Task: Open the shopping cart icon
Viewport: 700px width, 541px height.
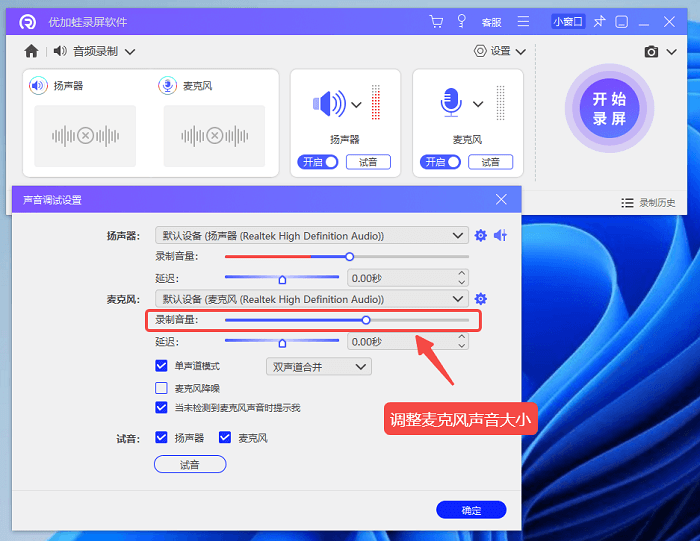Action: pos(436,21)
